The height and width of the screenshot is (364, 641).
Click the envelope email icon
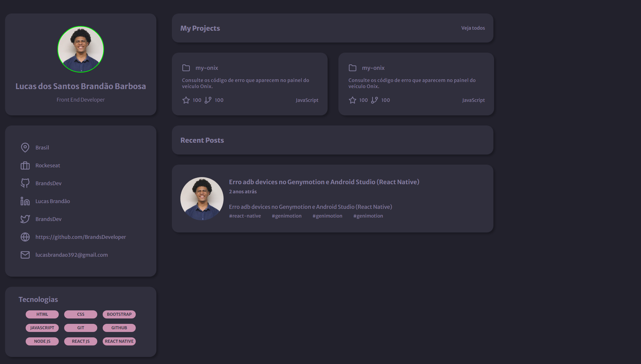coord(25,255)
